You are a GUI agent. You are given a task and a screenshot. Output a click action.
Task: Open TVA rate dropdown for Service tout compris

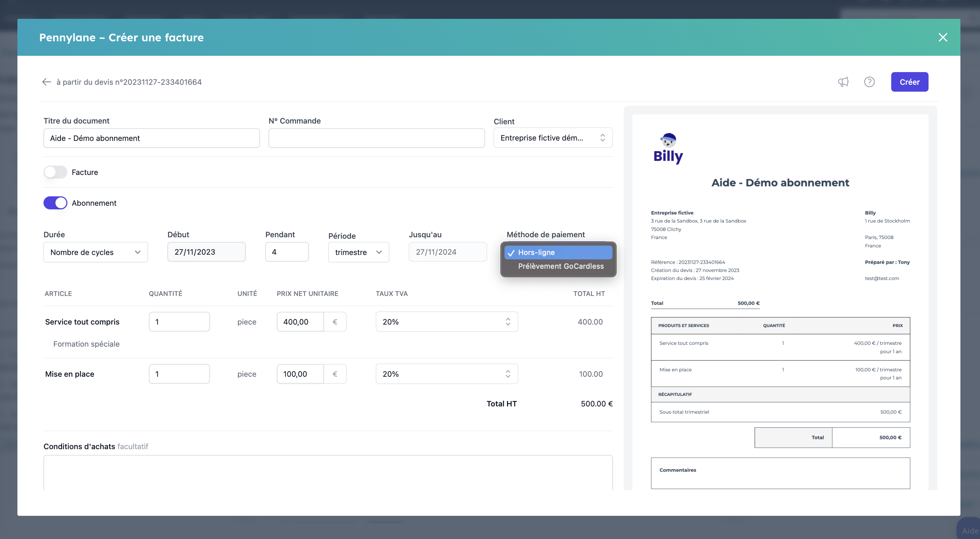(447, 322)
